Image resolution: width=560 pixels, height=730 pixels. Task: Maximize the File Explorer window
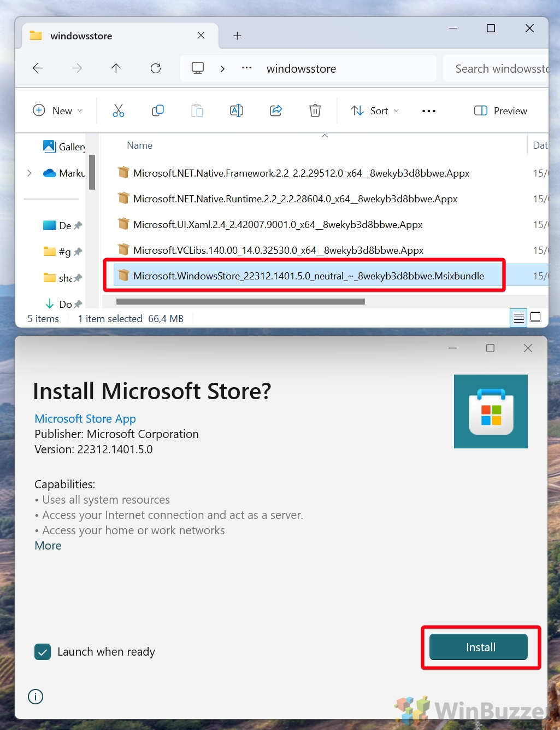491,28
